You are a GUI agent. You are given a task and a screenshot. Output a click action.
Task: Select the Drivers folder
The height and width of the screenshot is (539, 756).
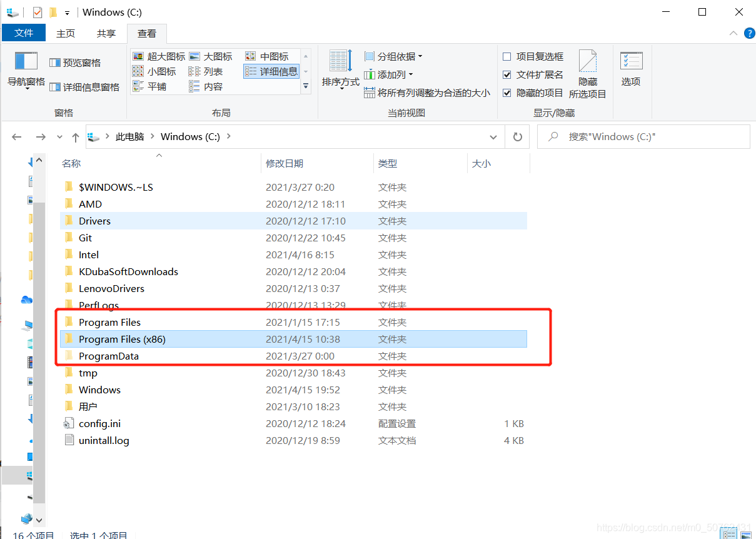pyautogui.click(x=293, y=221)
